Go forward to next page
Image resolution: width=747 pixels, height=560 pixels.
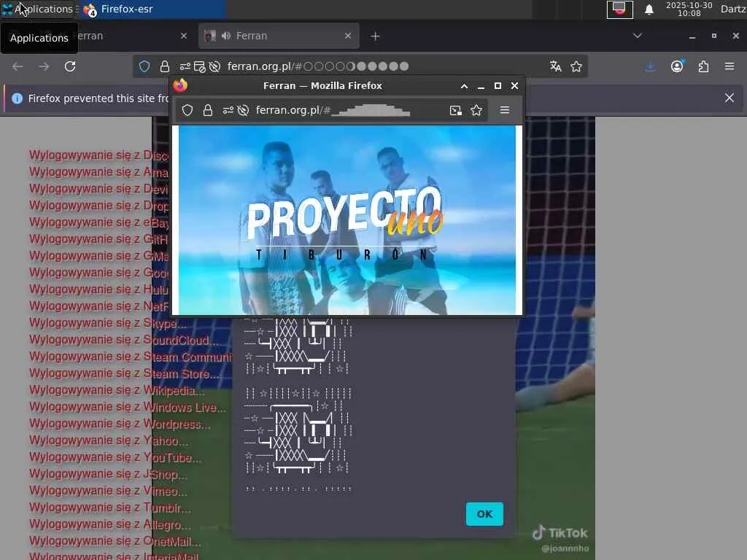pyautogui.click(x=44, y=66)
